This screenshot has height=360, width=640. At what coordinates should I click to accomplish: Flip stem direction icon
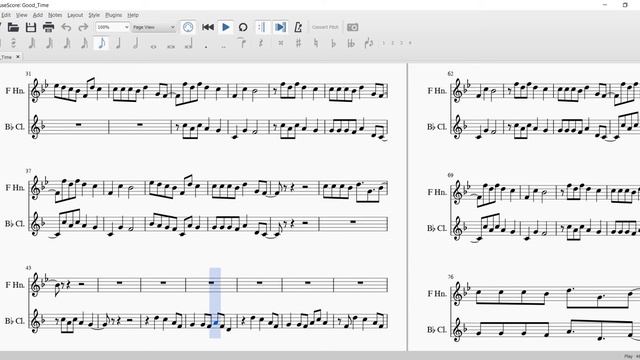(369, 43)
